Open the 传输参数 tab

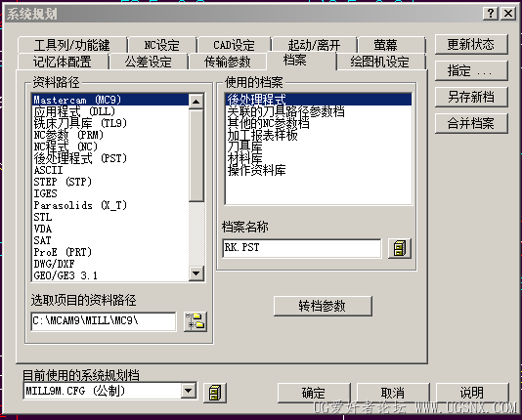tap(228, 62)
